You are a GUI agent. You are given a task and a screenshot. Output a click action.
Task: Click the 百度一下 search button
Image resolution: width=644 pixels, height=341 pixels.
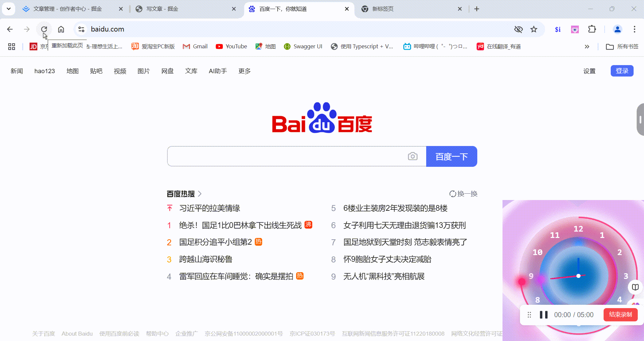point(452,156)
